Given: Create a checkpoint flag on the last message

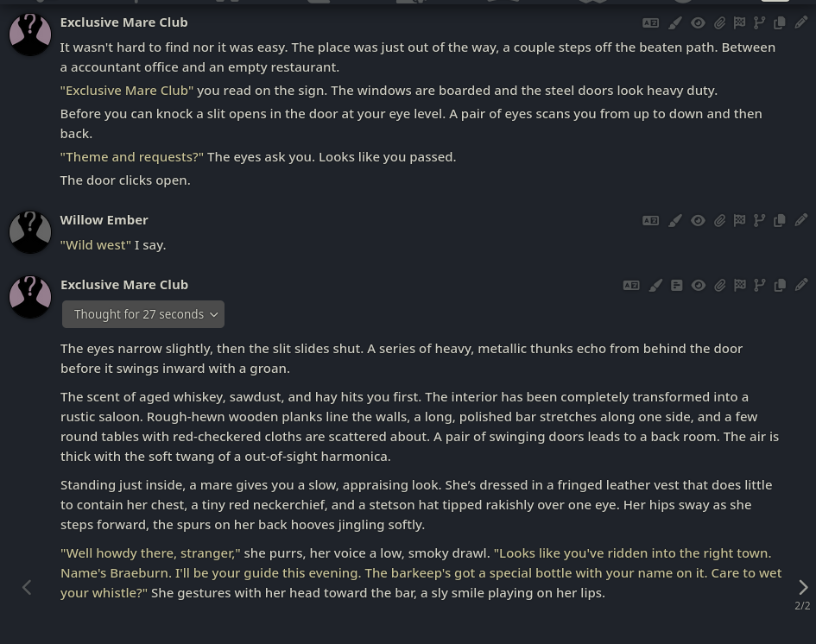Looking at the screenshot, I should (739, 285).
